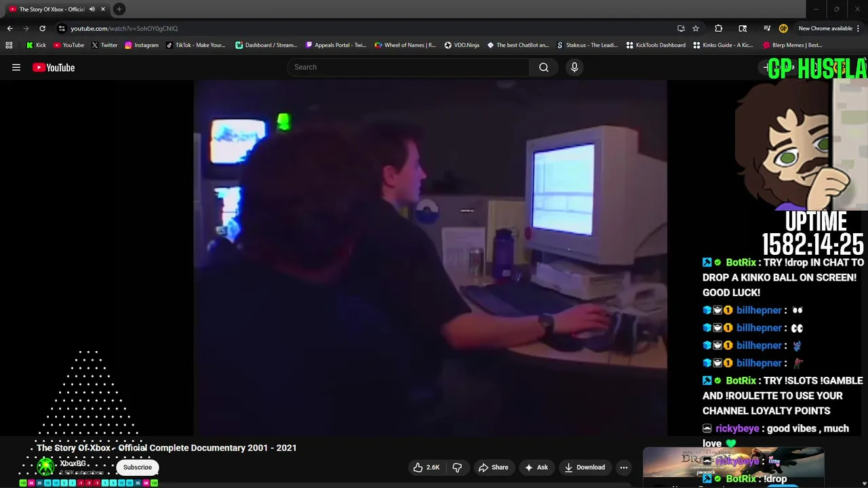Image resolution: width=868 pixels, height=488 pixels.
Task: Click the address bar URL
Action: 124,28
